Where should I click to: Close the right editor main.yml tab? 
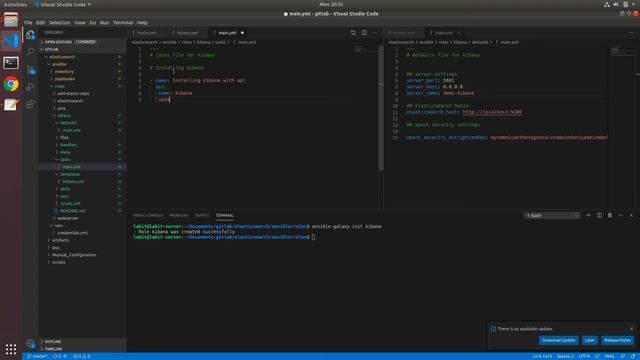click(459, 33)
